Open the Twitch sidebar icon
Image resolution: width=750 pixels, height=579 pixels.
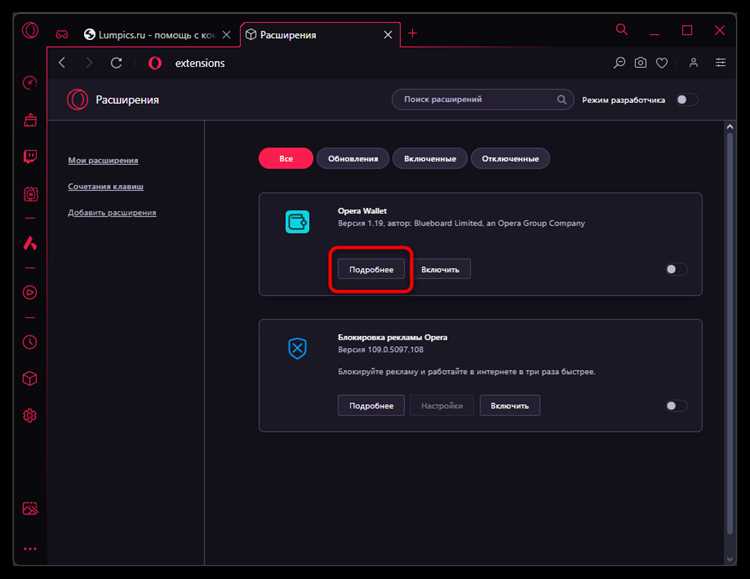30,156
